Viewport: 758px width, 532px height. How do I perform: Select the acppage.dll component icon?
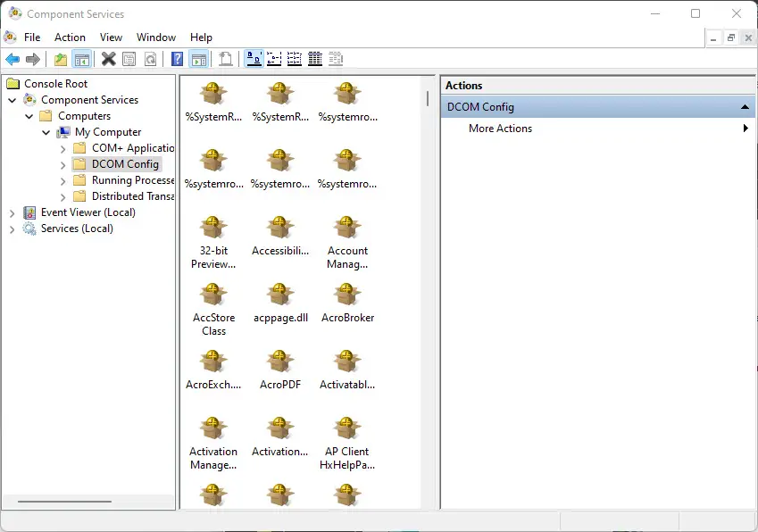[280, 295]
